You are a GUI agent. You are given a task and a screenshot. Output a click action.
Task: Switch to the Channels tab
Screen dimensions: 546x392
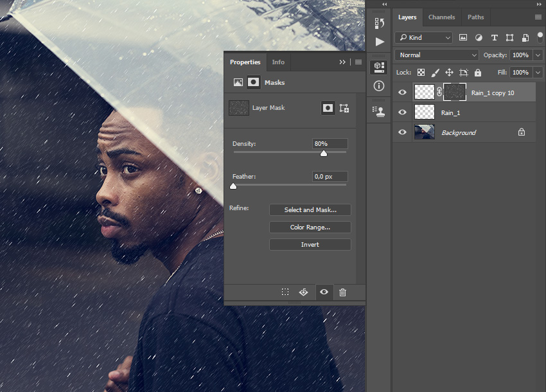coord(441,17)
